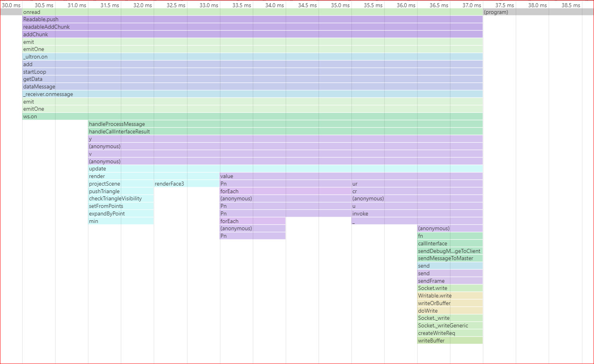Select the onread frame in flame chart
Image resolution: width=594 pixels, height=364 pixels.
pos(253,12)
